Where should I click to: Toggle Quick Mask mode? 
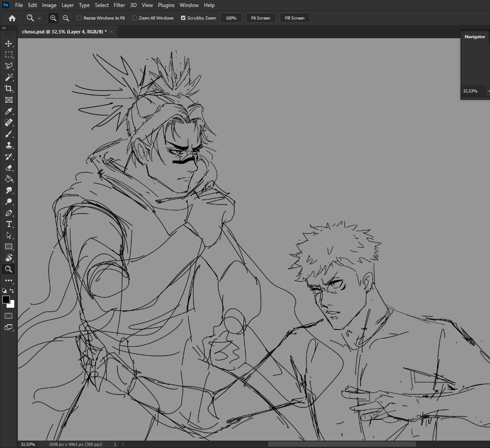pos(8,316)
